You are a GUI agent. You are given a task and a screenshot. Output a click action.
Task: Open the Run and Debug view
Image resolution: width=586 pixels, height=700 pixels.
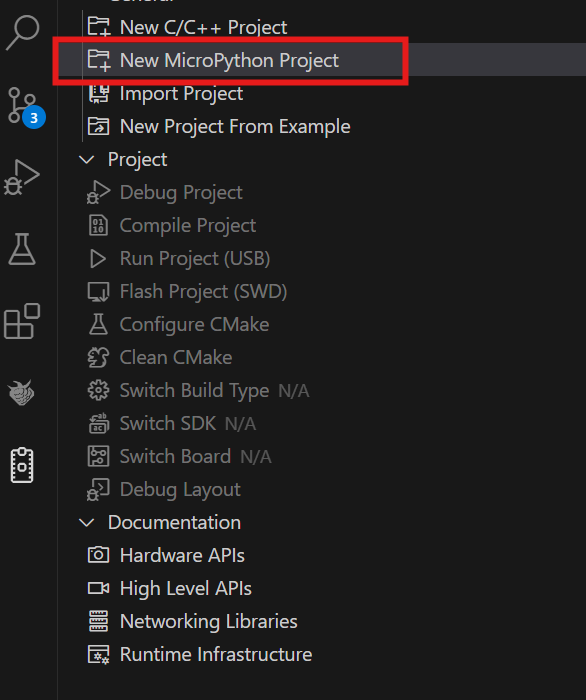pyautogui.click(x=21, y=177)
